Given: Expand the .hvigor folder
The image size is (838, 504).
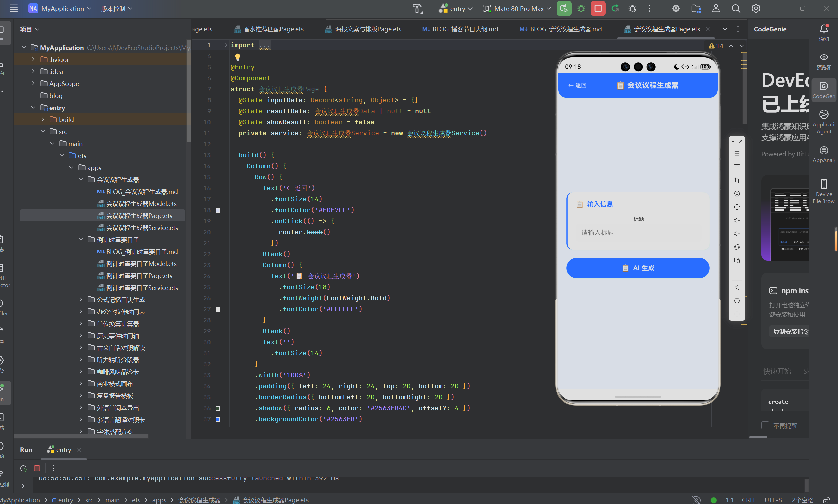Looking at the screenshot, I should coord(33,59).
